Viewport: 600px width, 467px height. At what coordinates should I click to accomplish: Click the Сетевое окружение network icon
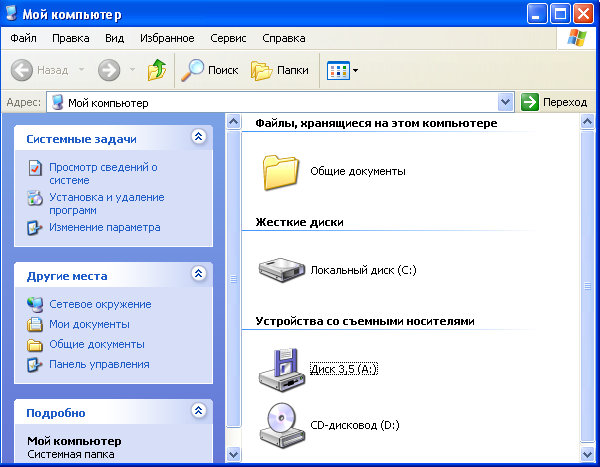click(35, 305)
